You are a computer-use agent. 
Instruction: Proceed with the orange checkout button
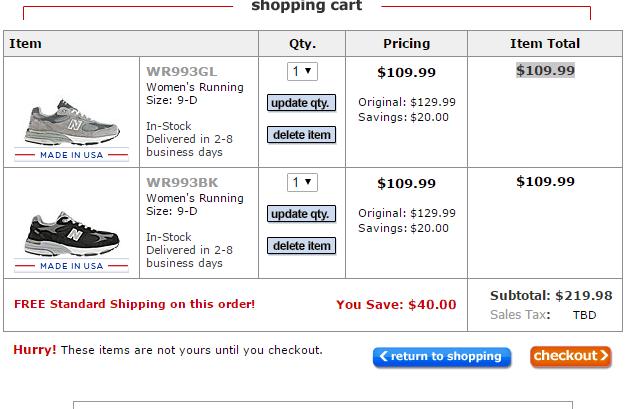[571, 356]
